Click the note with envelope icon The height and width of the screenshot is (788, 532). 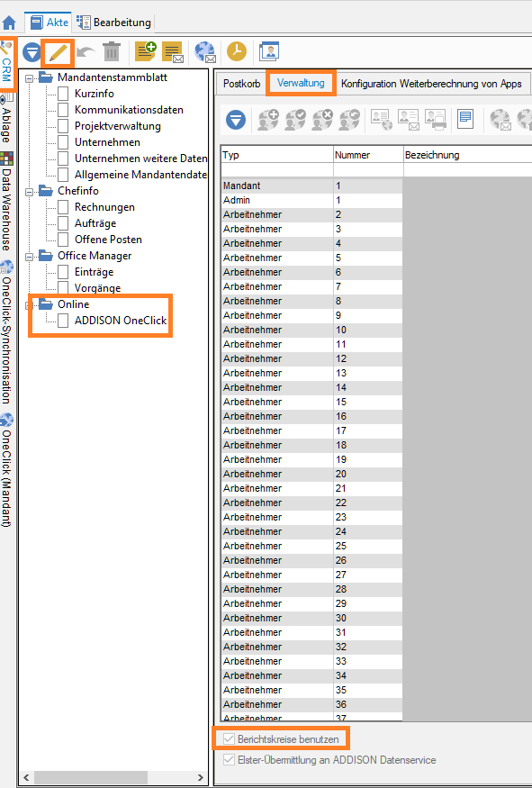172,52
